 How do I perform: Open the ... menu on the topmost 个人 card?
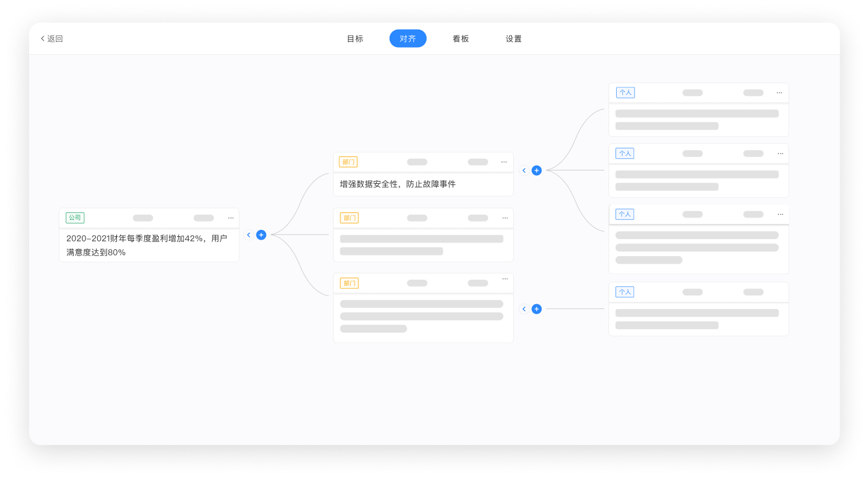click(x=780, y=93)
